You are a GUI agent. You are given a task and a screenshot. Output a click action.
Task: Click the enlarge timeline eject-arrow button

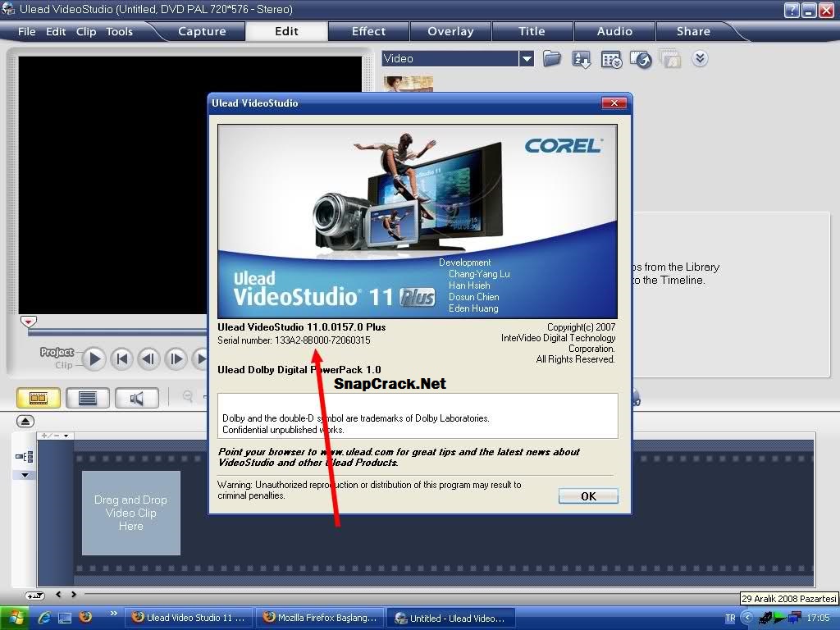pos(25,421)
